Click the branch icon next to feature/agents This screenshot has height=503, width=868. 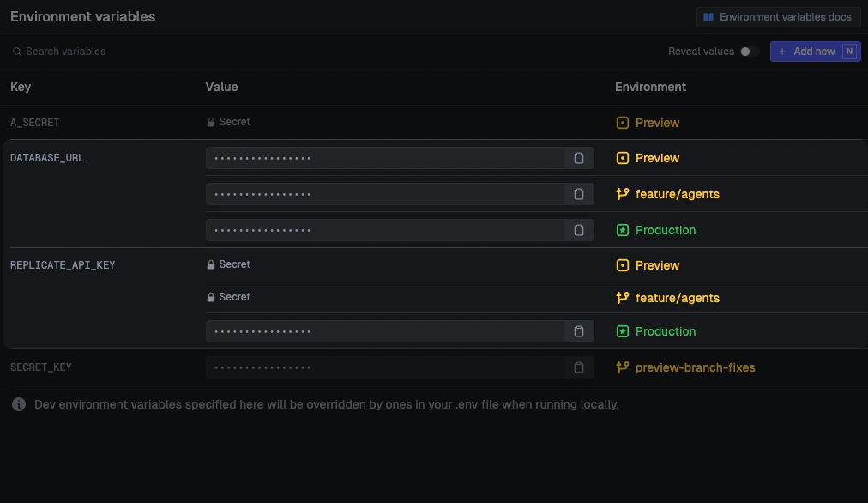(623, 194)
